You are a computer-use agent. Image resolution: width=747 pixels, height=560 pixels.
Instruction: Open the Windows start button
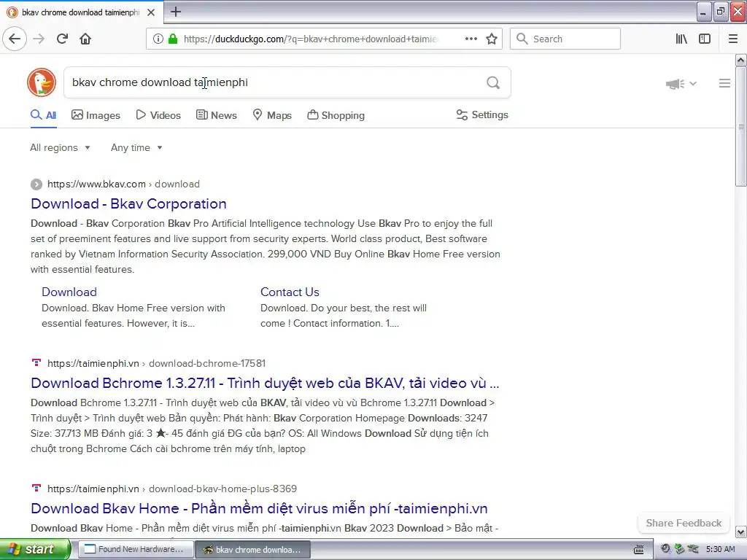(x=35, y=549)
